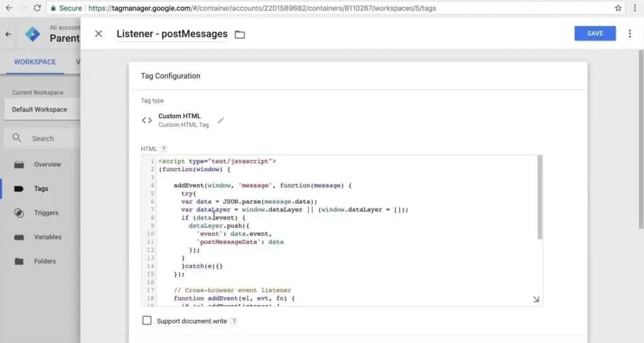644x343 pixels.
Task: Bookmark this page with the star icon
Action: click(x=618, y=8)
